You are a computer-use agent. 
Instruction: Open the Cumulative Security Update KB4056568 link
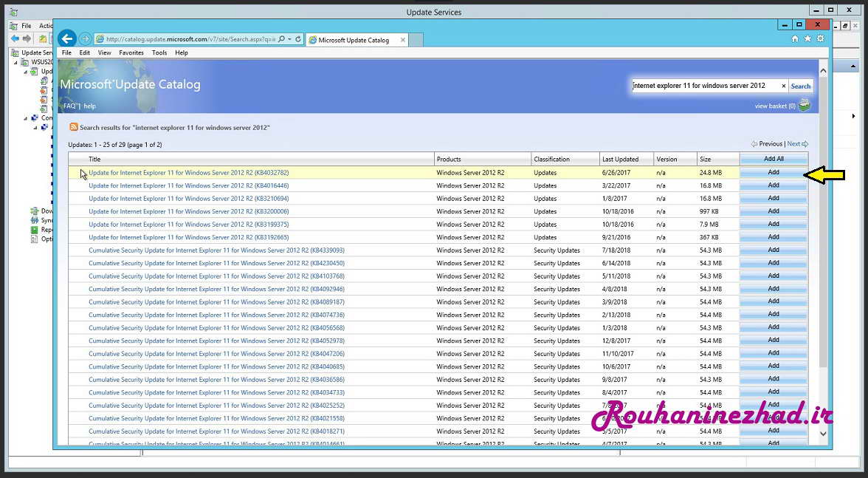point(216,328)
